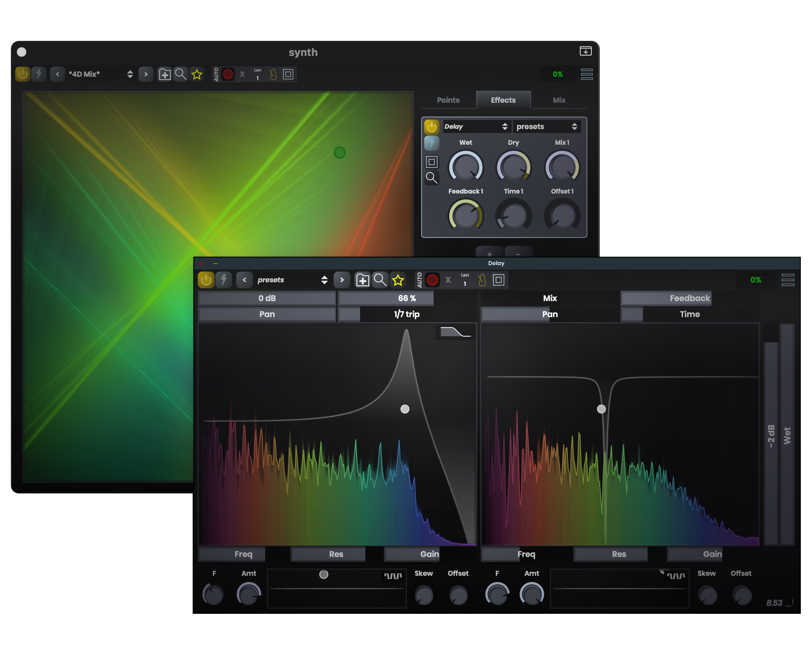This screenshot has width=812, height=651.
Task: Click the Wet vertical slider
Action: point(787,435)
